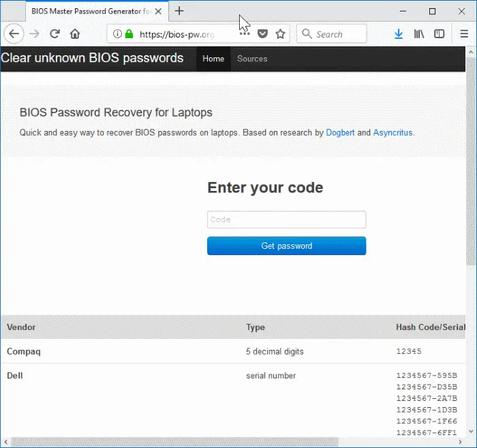Follow the Dogbert link
This screenshot has height=448, width=477.
coord(340,133)
